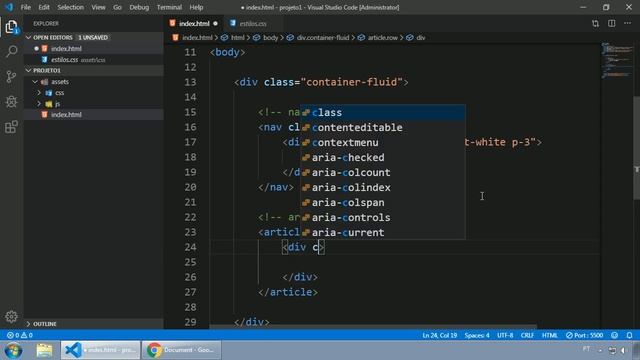Switch to the estilos.css editor tab
The image size is (640, 360).
pyautogui.click(x=253, y=24)
